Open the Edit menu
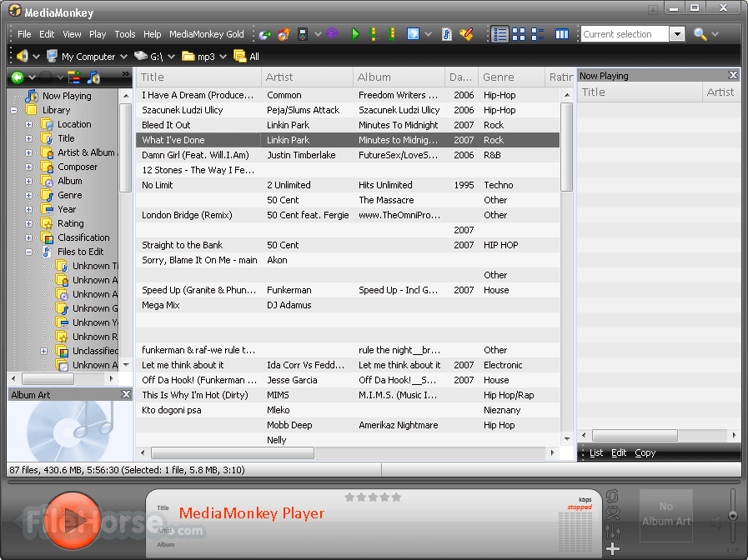Viewport: 748px width, 560px height. (46, 34)
